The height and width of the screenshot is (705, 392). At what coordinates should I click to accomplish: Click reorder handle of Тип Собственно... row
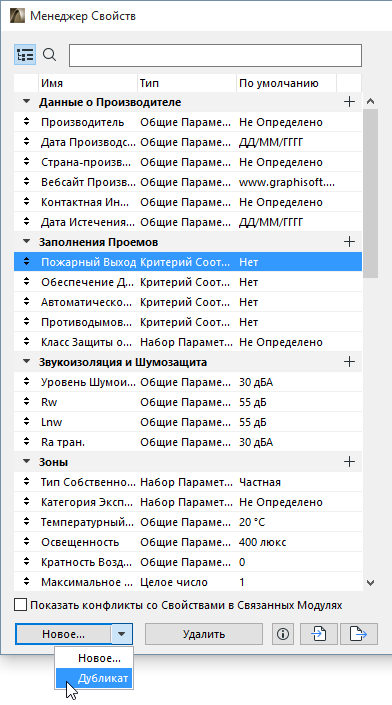(27, 482)
